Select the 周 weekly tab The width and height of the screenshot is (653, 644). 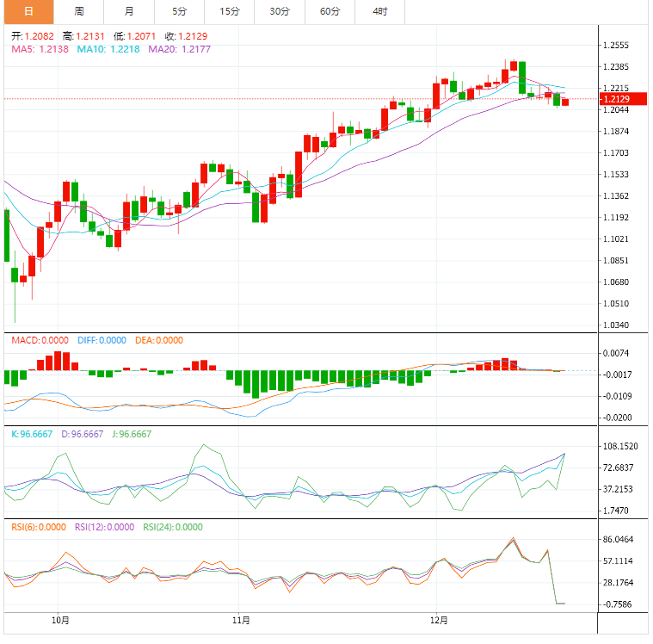pyautogui.click(x=78, y=11)
